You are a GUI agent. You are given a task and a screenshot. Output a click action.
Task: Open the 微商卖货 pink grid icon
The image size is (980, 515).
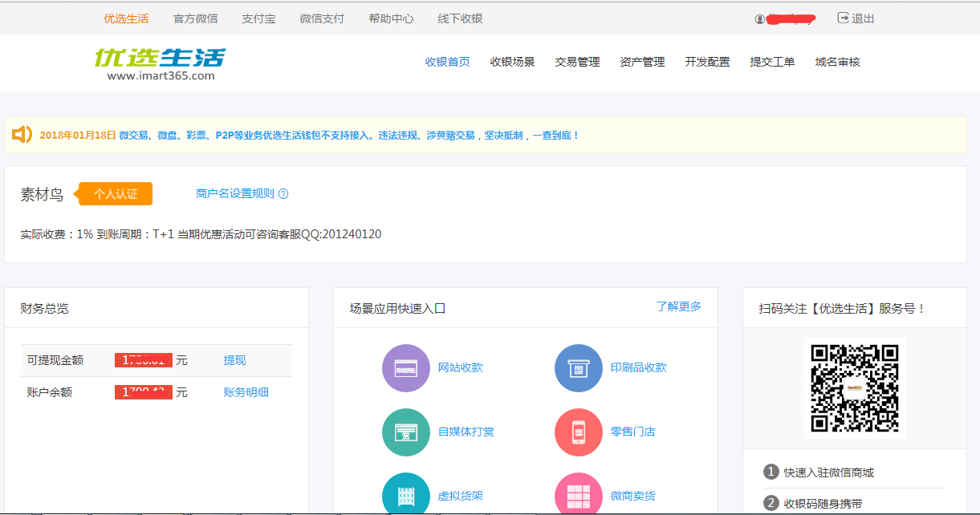pos(579,495)
